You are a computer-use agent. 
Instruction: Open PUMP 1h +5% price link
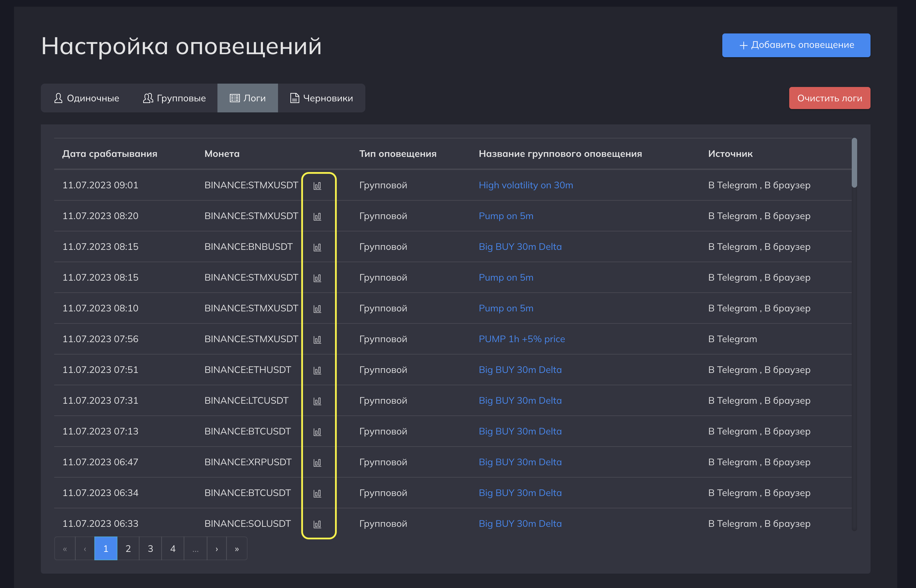click(522, 339)
